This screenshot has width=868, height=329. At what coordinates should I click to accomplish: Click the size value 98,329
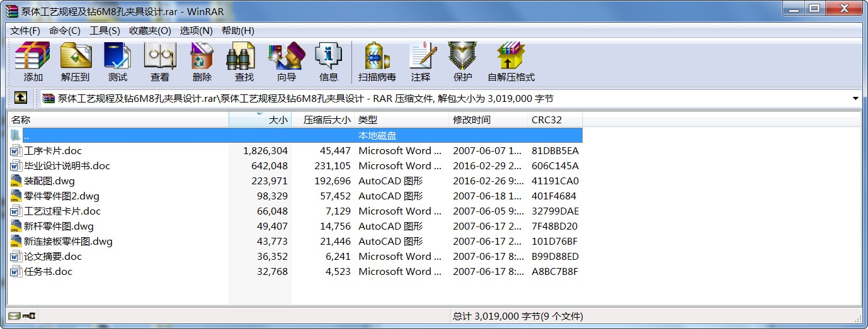(272, 196)
